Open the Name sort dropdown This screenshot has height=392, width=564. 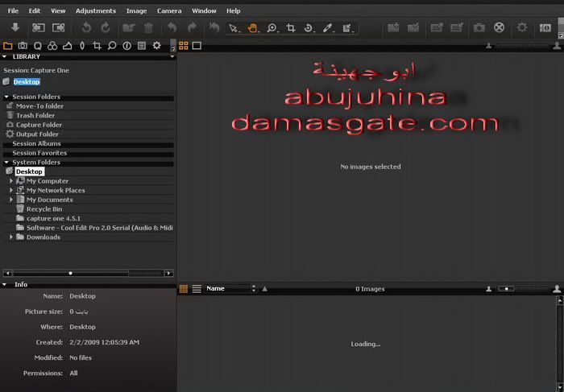[230, 288]
